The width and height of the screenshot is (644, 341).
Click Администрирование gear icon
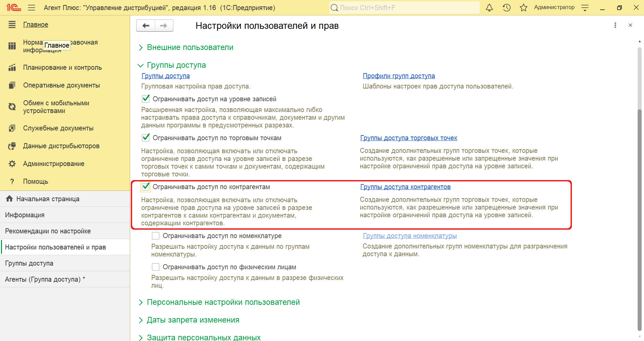(x=12, y=164)
